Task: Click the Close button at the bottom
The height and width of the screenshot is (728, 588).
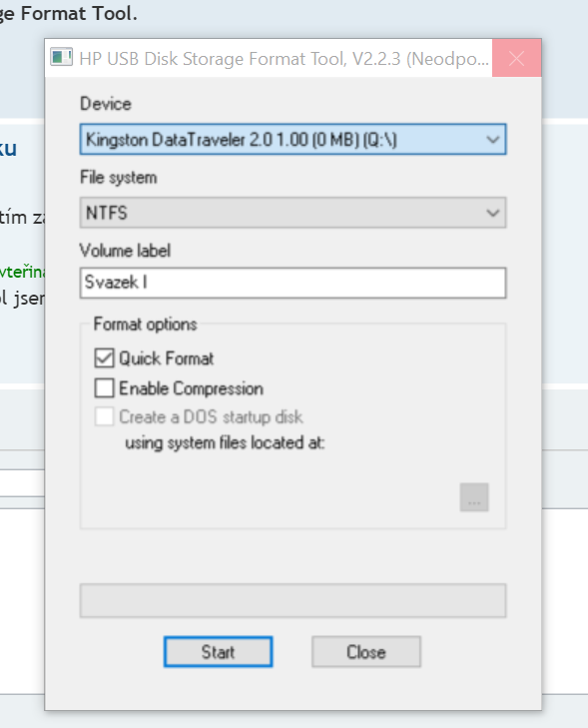Action: click(x=366, y=652)
